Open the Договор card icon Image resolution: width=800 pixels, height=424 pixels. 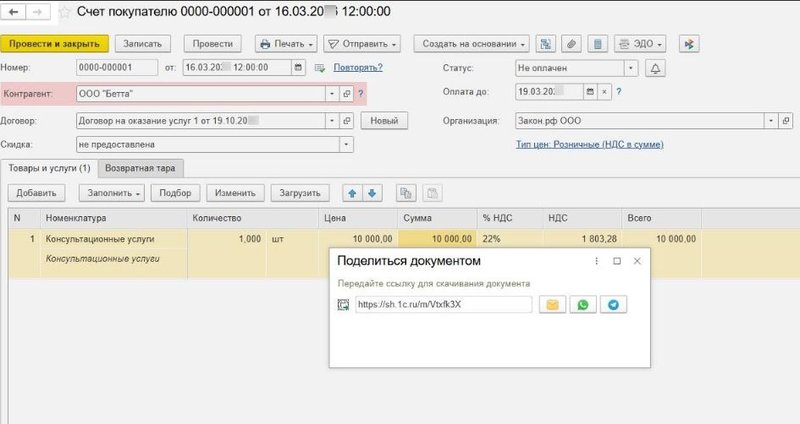pos(346,121)
